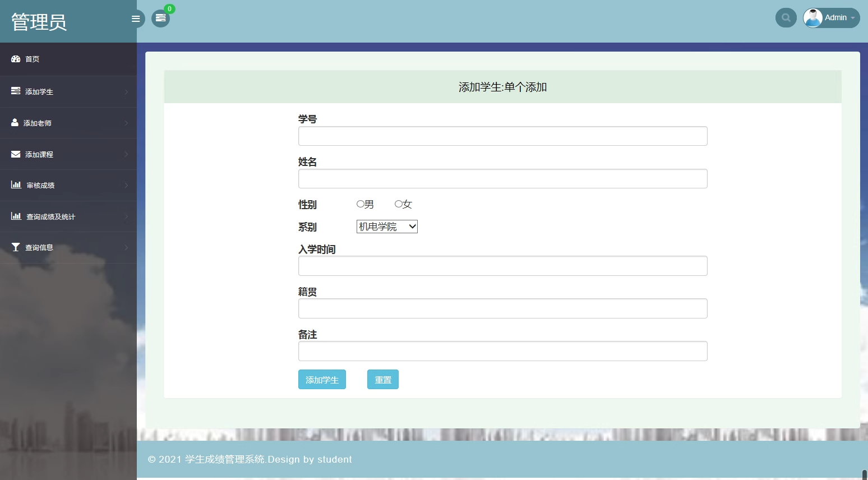Click the 系别 field label
Image resolution: width=868 pixels, height=480 pixels.
coord(307,227)
